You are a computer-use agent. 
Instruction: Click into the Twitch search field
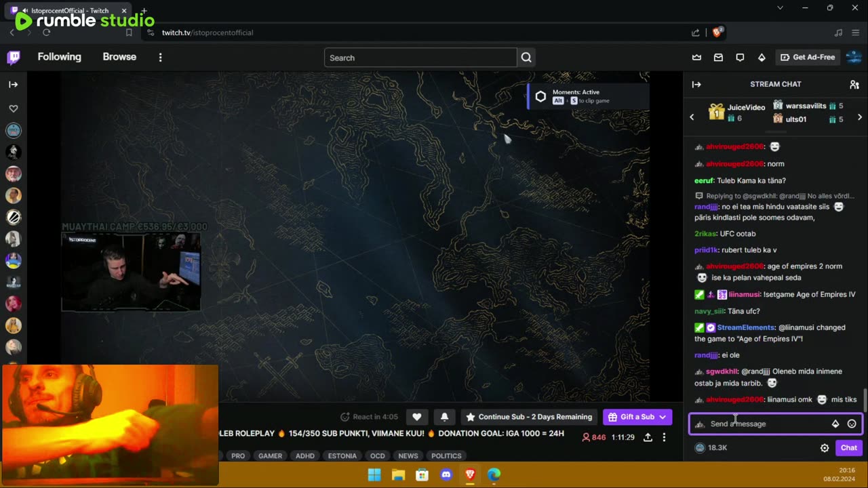tap(420, 58)
